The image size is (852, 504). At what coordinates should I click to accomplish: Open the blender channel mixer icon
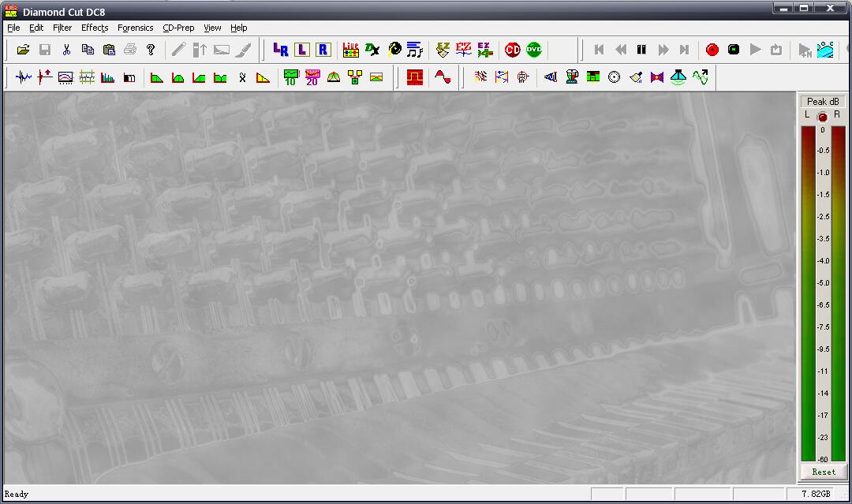click(572, 77)
